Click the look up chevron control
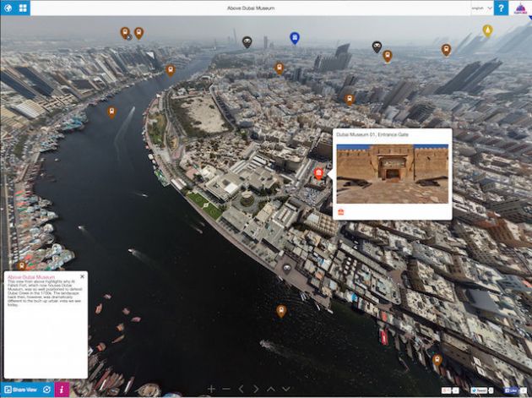Image resolution: width=532 pixels, height=398 pixels. (271, 390)
